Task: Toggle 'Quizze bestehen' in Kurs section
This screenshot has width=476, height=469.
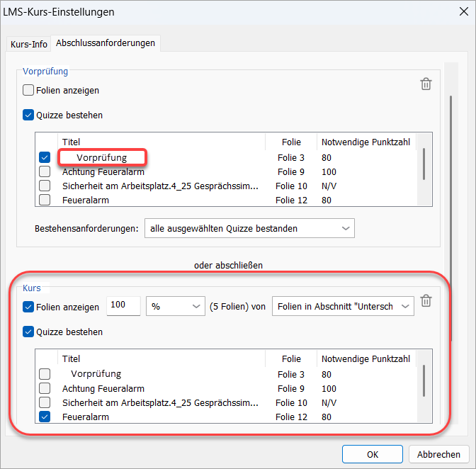Action: pos(29,332)
